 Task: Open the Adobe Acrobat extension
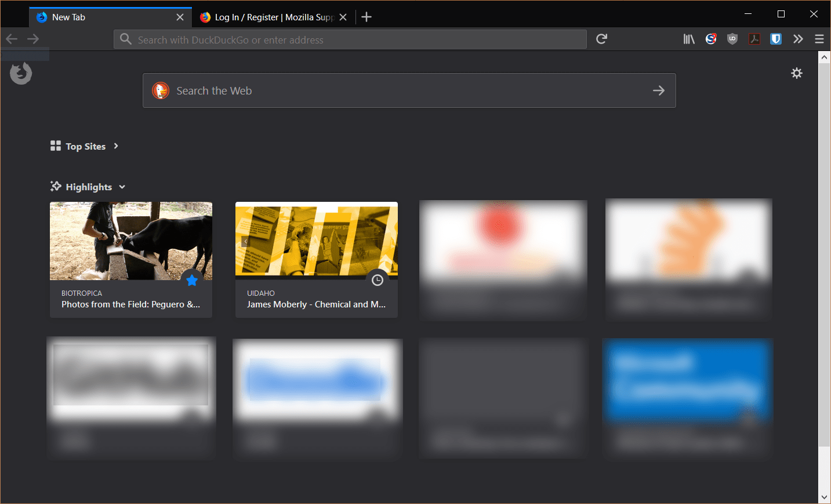754,39
